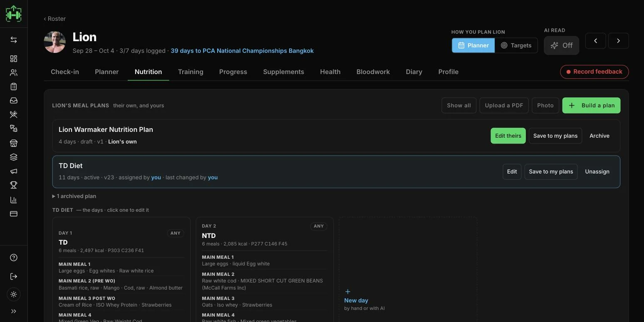Screen dimensions: 644x322
Task: Open the stacked layers icon in sidebar
Action: point(14,157)
